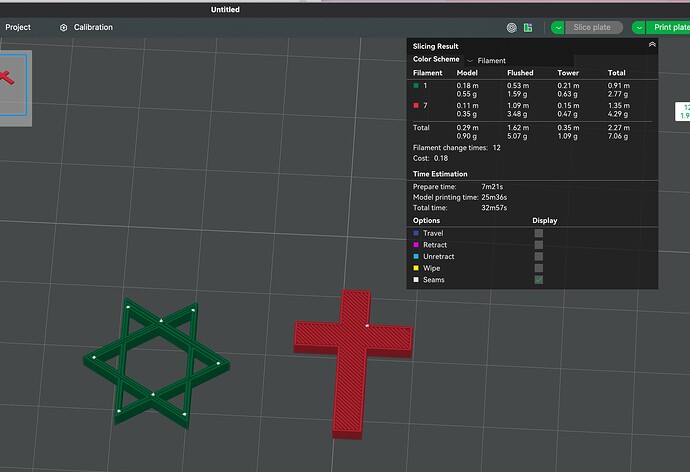Click the Calibration gear icon
This screenshot has height=472, width=690.
pos(63,27)
